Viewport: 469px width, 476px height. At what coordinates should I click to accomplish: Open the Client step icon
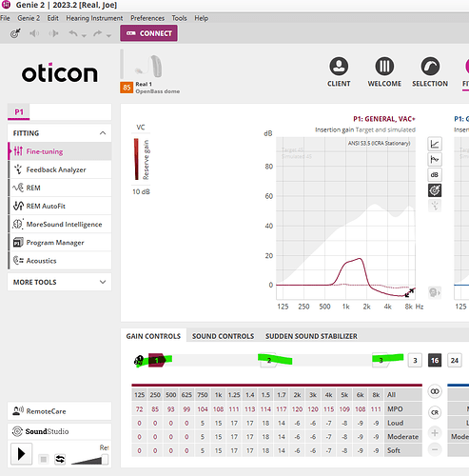[339, 67]
